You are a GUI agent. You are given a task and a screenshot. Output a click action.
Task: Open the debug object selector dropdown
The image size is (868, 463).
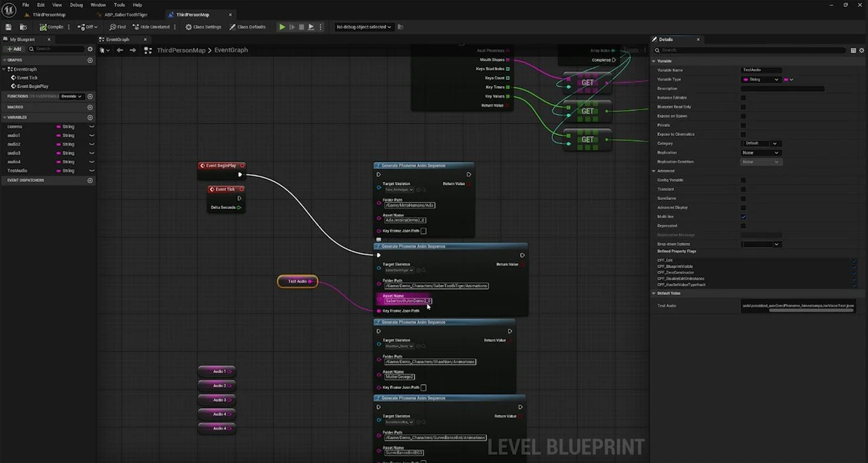click(x=364, y=27)
